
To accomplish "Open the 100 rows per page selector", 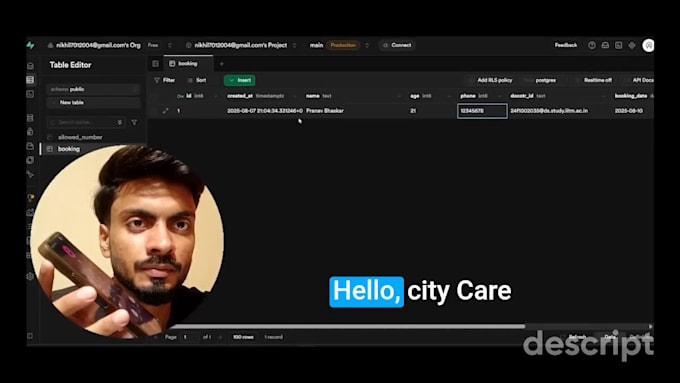I will tap(243, 337).
